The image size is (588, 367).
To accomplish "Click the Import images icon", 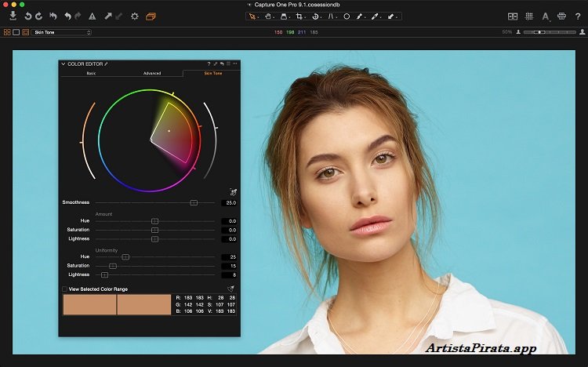I will 13,16.
